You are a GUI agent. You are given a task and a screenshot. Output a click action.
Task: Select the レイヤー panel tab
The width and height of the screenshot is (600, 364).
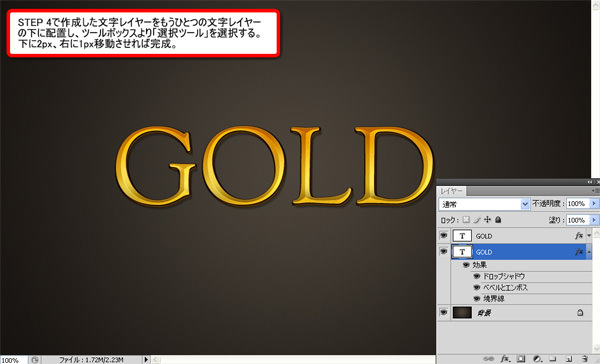[x=451, y=191]
